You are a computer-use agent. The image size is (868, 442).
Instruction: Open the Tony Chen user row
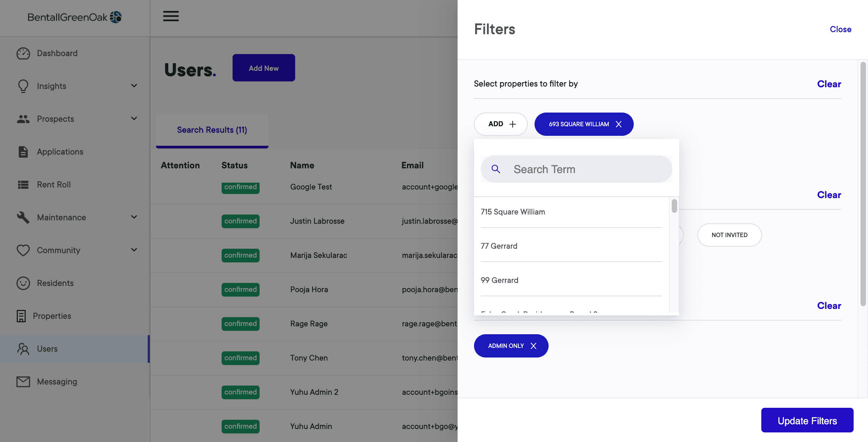click(x=304, y=358)
